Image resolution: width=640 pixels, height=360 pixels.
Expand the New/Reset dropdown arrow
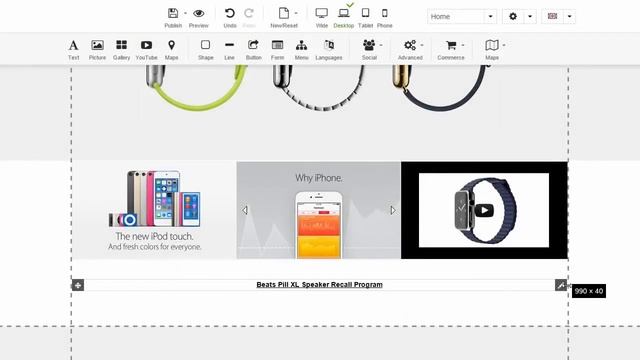pos(296,13)
